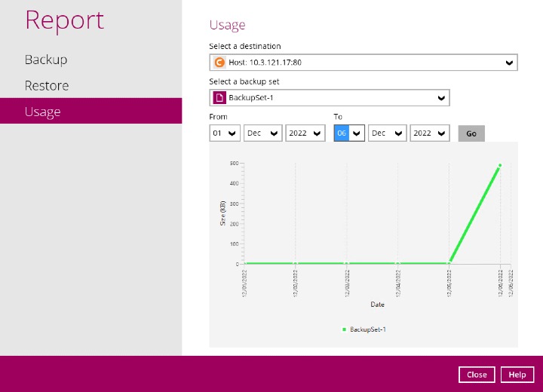
Task: Click the peak data point on chart
Action: pyautogui.click(x=499, y=165)
